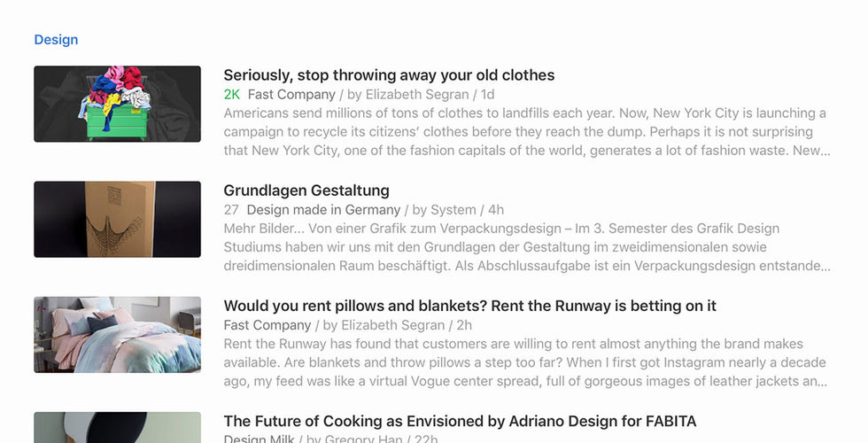Open the Fast Company source on clothes article
Screen dimensions: 868x443
point(291,95)
